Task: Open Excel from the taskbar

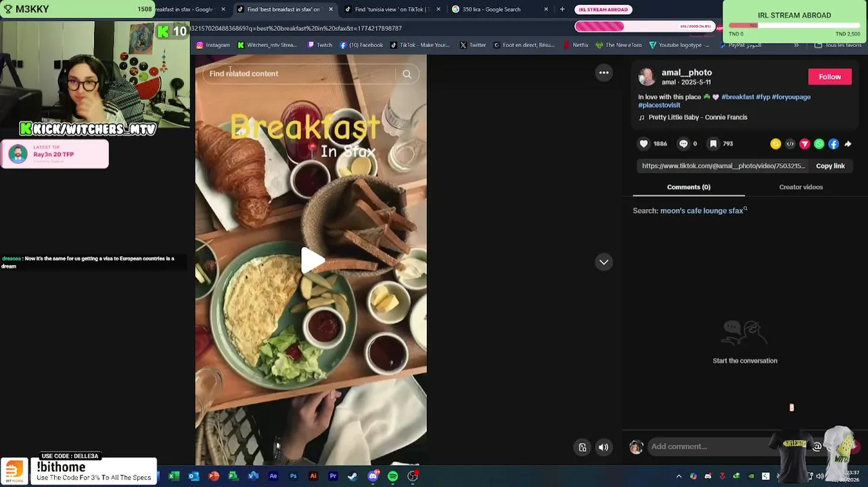Action: click(x=173, y=476)
